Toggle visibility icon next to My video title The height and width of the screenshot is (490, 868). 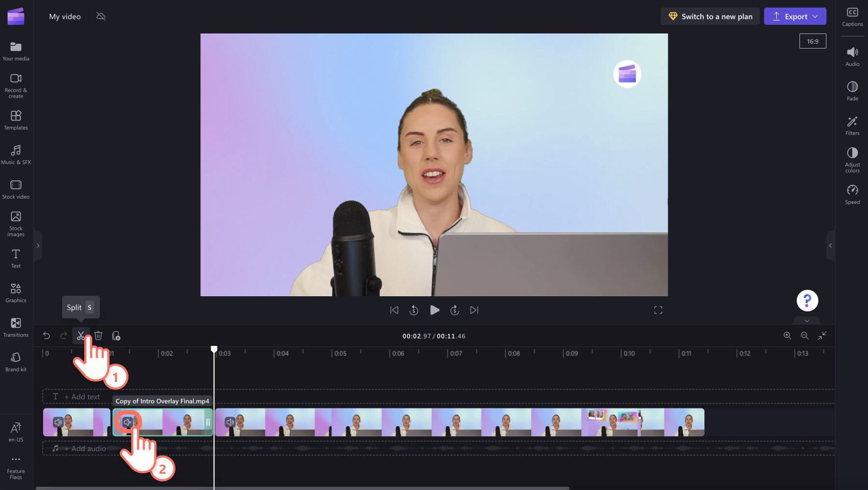point(100,16)
